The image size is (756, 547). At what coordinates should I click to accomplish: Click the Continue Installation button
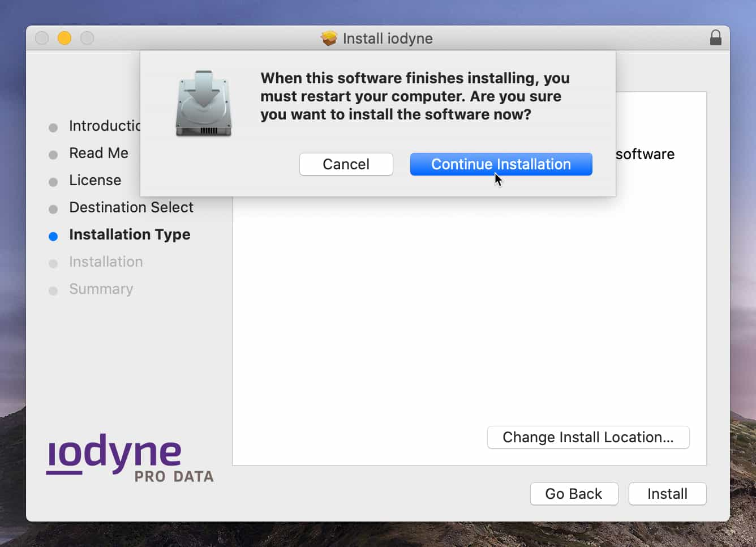click(x=501, y=164)
